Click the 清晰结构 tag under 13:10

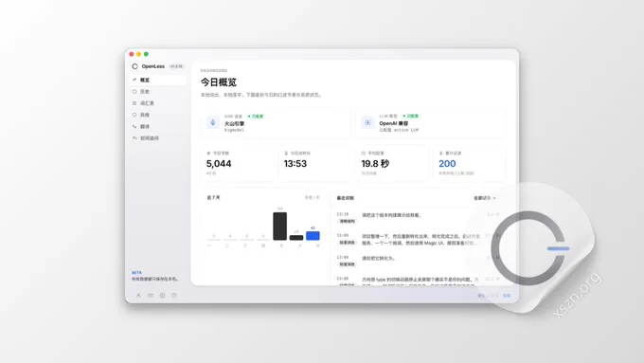click(347, 221)
